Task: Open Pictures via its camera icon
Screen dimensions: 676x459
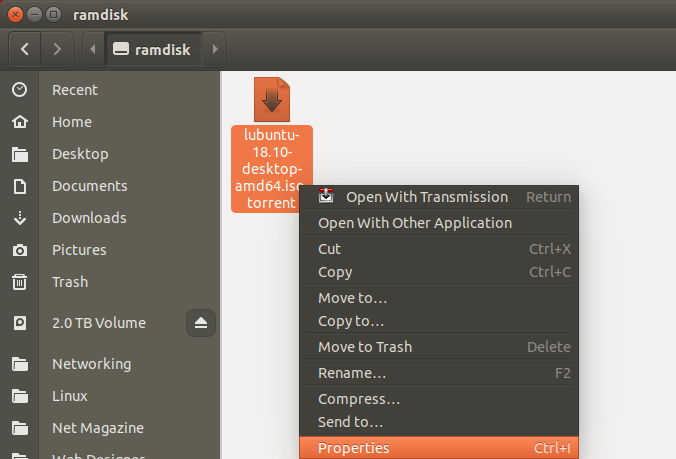Action: (x=19, y=250)
